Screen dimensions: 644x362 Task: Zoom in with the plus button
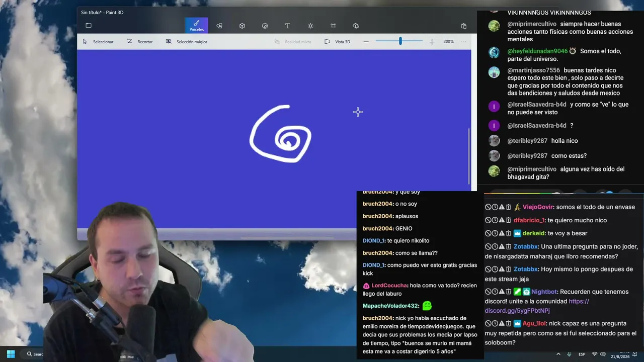click(x=432, y=42)
